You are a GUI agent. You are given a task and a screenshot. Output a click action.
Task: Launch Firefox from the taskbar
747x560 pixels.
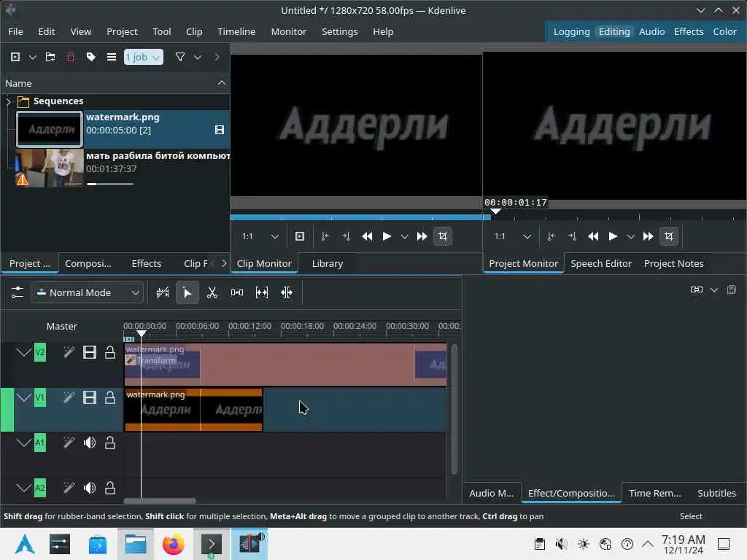point(173,544)
